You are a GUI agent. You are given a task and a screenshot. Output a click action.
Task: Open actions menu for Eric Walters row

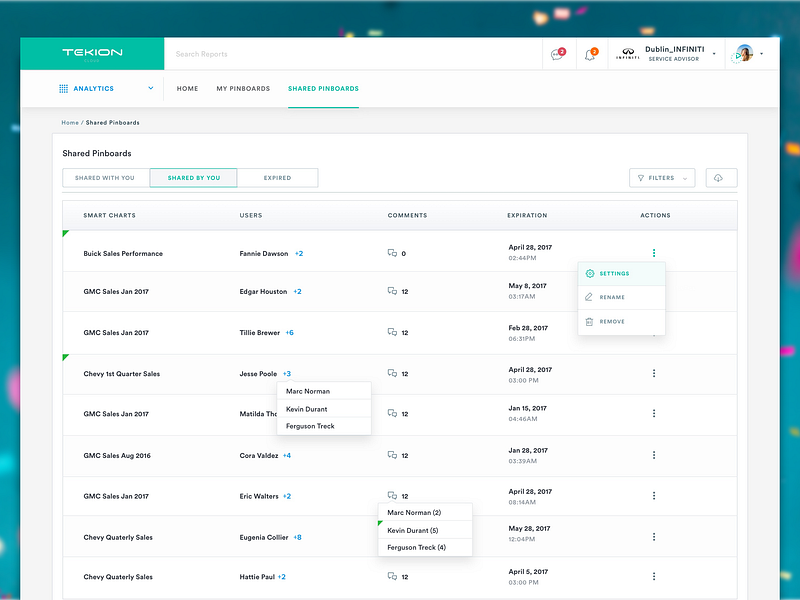click(x=654, y=495)
